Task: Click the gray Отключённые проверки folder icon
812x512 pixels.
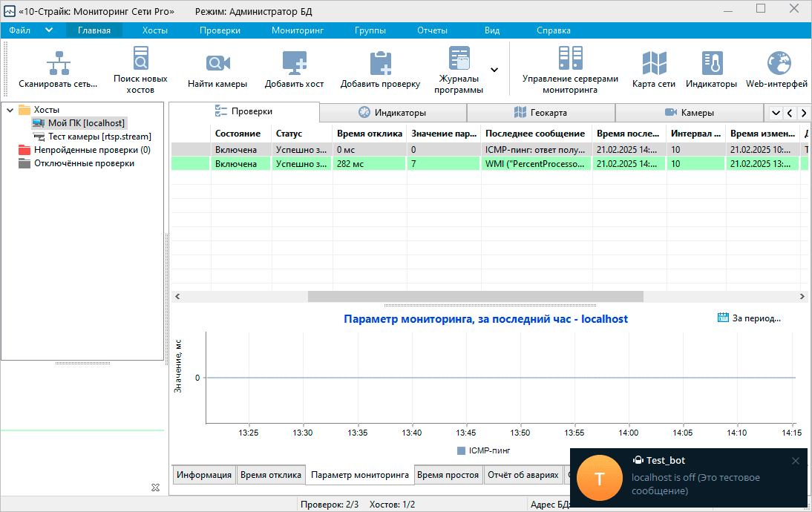Action: tap(24, 163)
